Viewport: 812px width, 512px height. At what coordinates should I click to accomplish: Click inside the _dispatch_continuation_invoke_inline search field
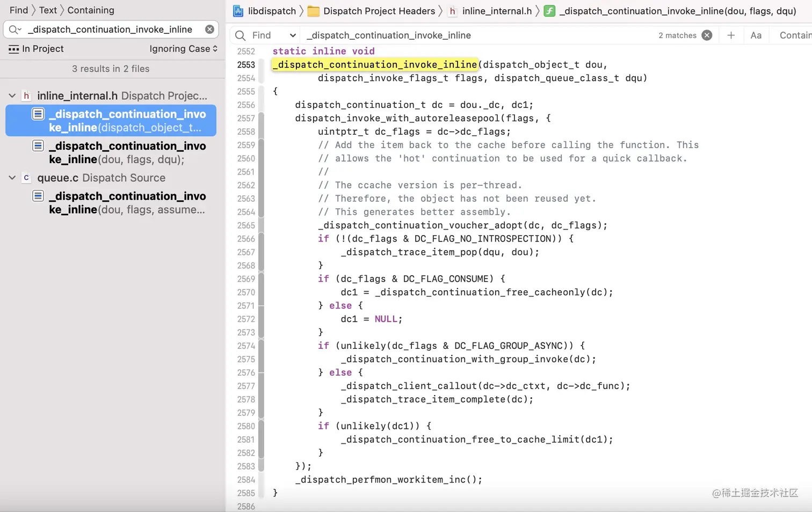pos(107,30)
